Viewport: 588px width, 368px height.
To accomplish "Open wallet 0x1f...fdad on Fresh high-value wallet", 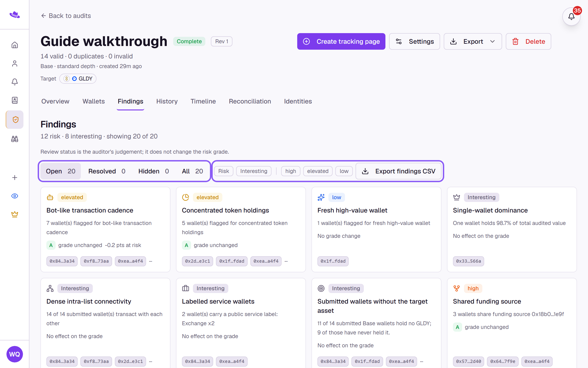I will [x=333, y=261].
